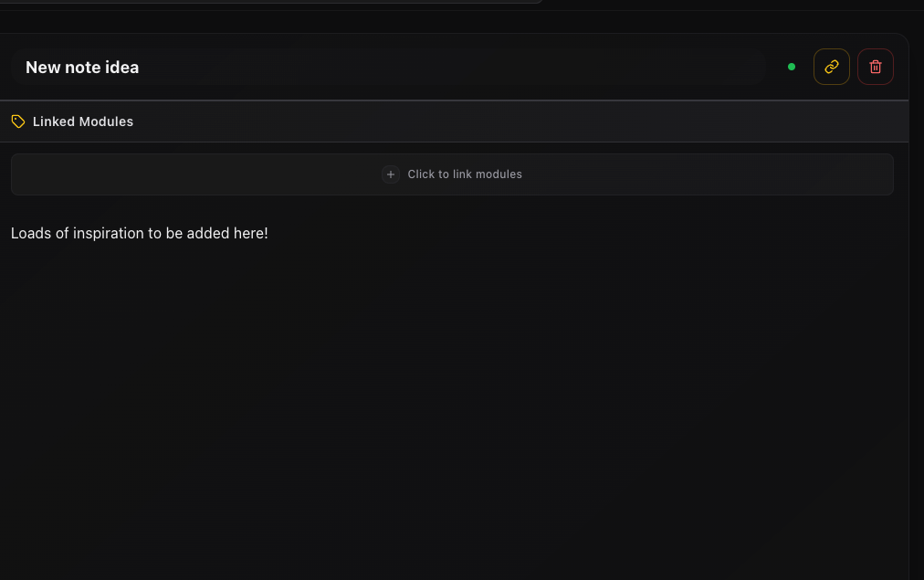Image resolution: width=924 pixels, height=580 pixels.
Task: Click the tag icon in Linked Modules header
Action: click(18, 121)
